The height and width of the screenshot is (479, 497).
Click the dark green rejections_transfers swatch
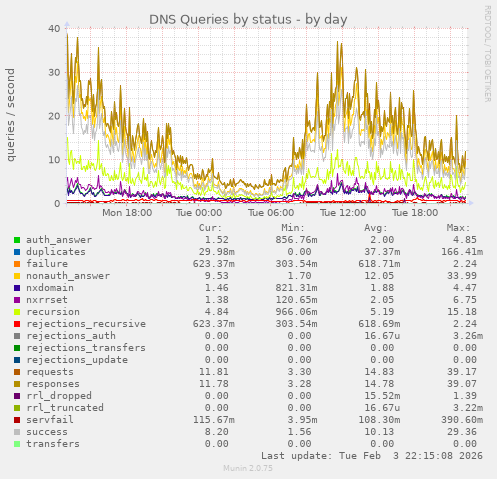click(x=17, y=348)
